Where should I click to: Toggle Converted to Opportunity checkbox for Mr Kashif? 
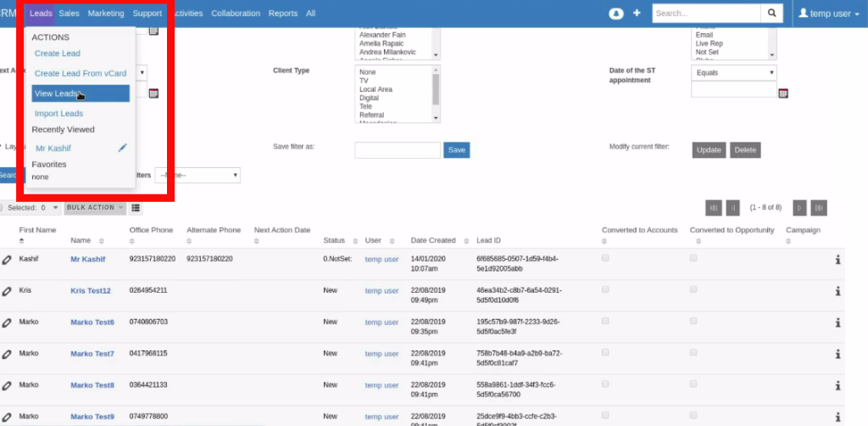693,258
